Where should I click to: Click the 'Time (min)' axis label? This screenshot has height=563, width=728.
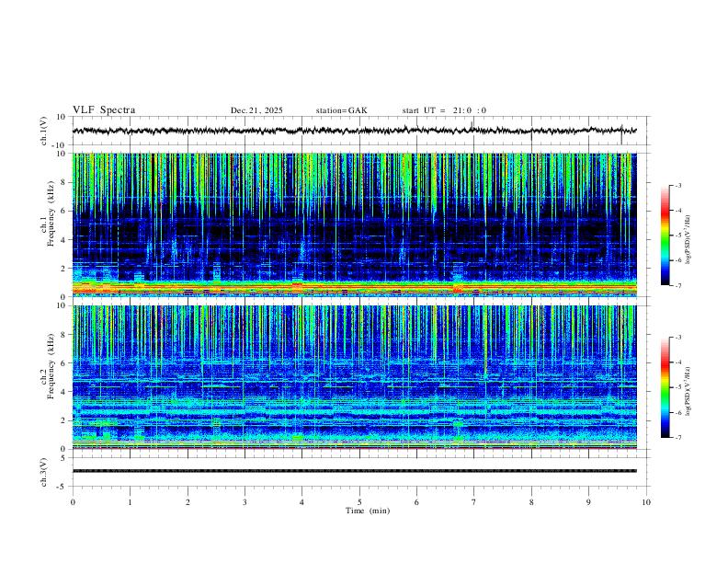click(368, 511)
